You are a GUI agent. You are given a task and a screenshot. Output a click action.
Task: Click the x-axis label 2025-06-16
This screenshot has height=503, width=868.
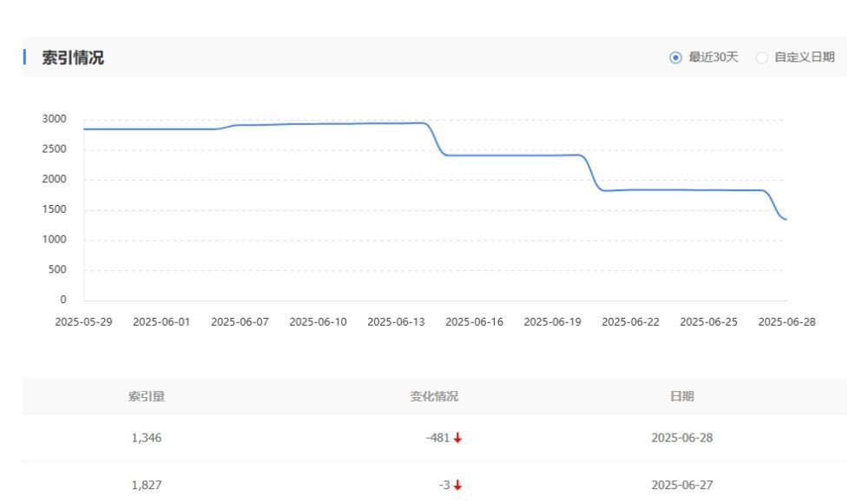pyautogui.click(x=475, y=321)
